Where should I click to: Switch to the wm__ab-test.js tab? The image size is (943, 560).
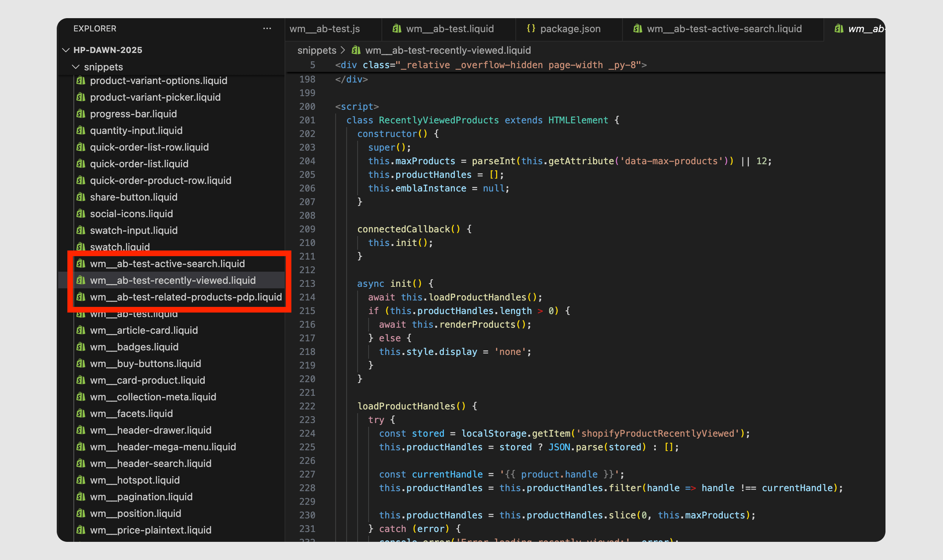(x=325, y=29)
